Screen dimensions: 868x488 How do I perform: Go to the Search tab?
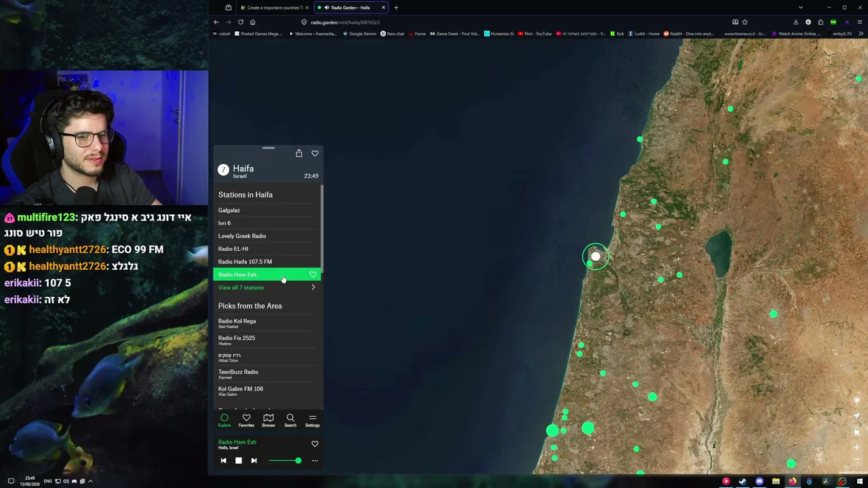pyautogui.click(x=290, y=420)
